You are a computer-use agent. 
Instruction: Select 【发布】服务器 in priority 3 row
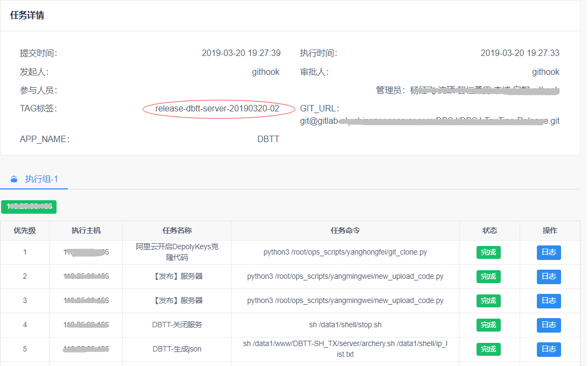coord(177,300)
